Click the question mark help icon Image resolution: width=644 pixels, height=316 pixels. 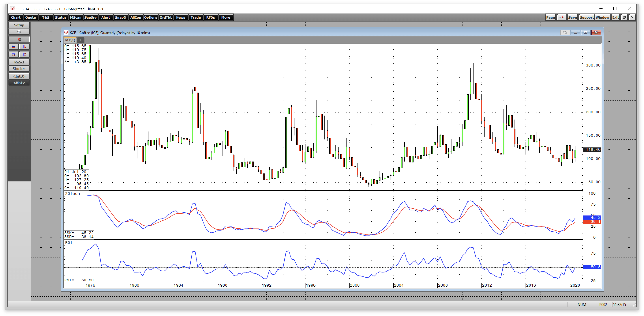pyautogui.click(x=632, y=17)
